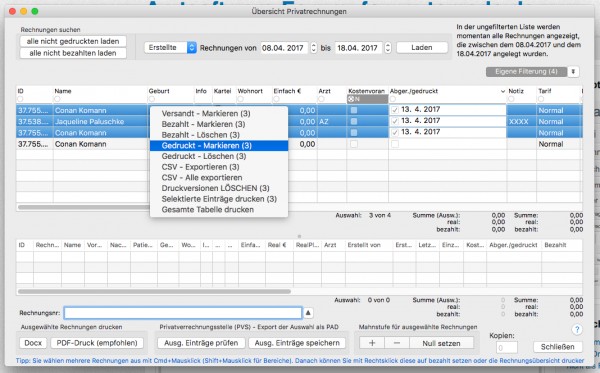This screenshot has width=600, height=373.
Task: Click 'alle nicht gedruckten laden' button
Action: point(73,41)
